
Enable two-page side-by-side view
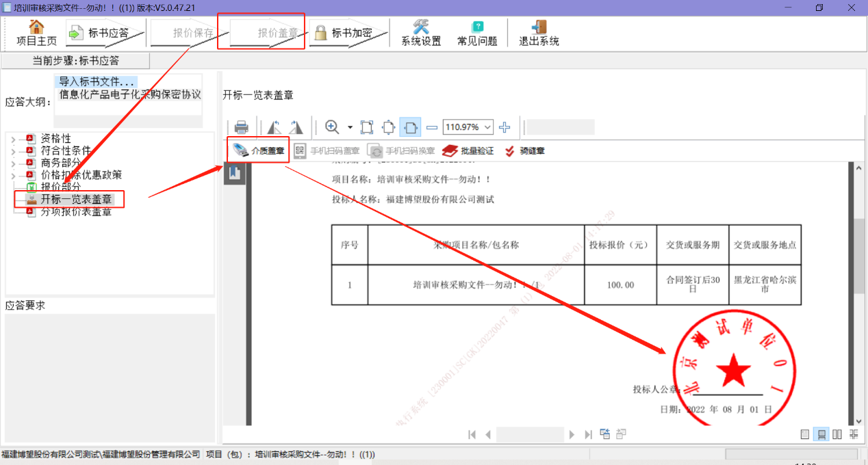tap(837, 434)
